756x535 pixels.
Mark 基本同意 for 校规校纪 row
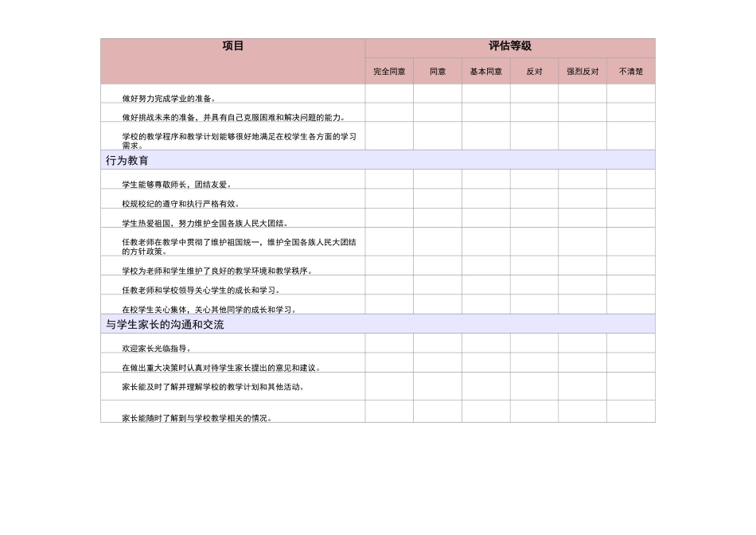[486, 198]
